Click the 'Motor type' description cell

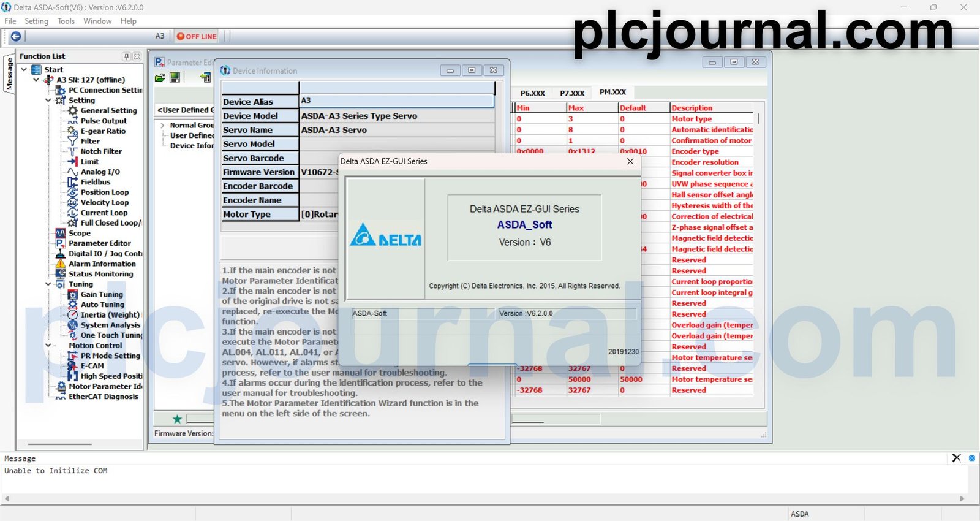712,119
